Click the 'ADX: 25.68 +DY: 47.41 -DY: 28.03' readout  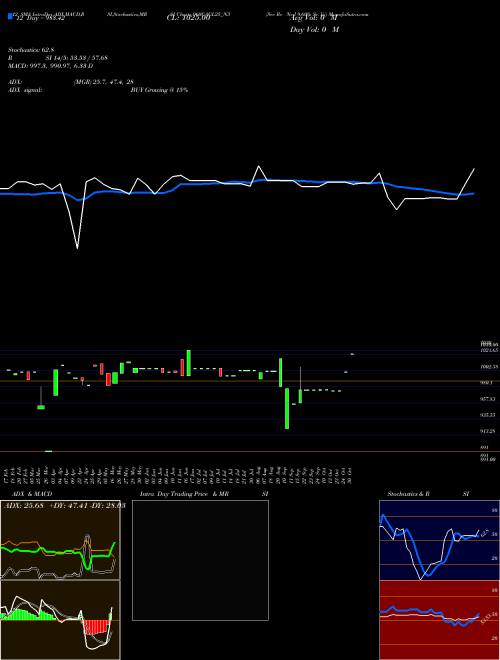point(65,505)
